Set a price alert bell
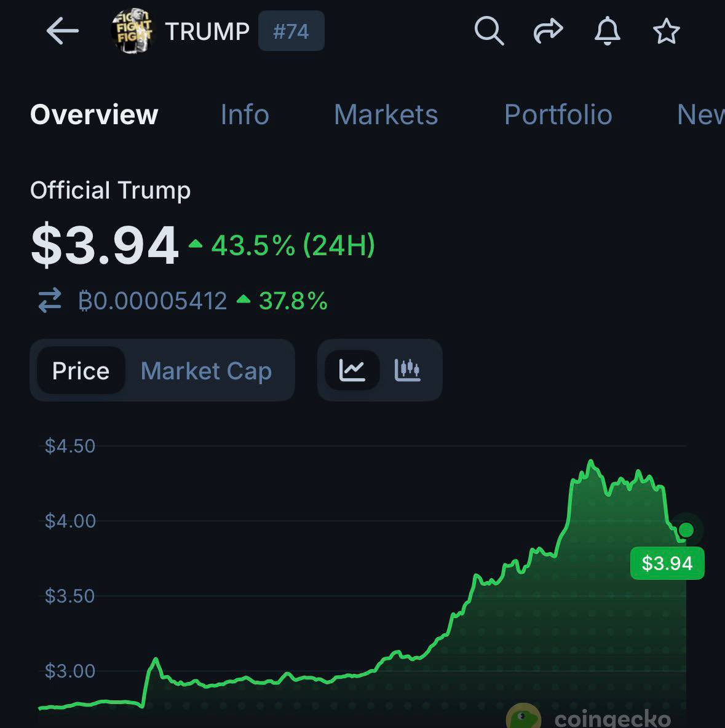 click(607, 31)
